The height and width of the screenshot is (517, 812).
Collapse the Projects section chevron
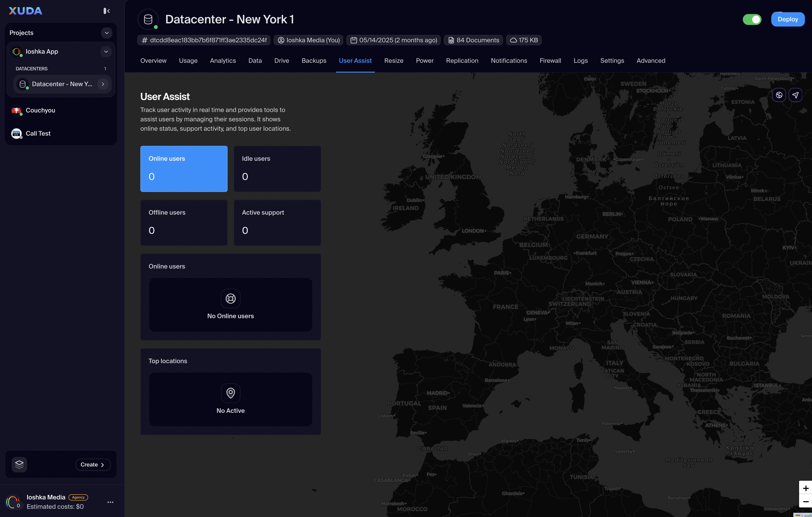(x=107, y=33)
